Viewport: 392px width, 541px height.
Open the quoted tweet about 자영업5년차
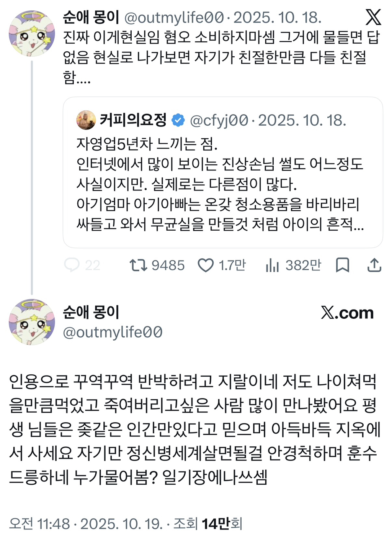(x=223, y=172)
